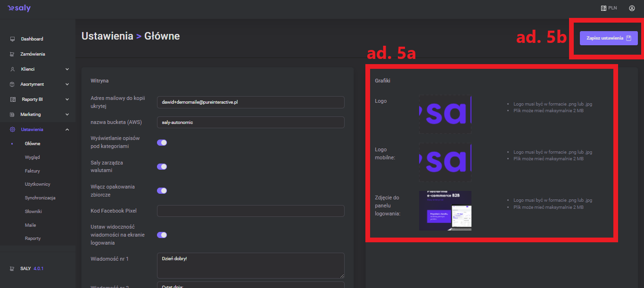Click the Logo mobilne image thumbnail
Screen dimensions: 644x288
pyautogui.click(x=445, y=163)
